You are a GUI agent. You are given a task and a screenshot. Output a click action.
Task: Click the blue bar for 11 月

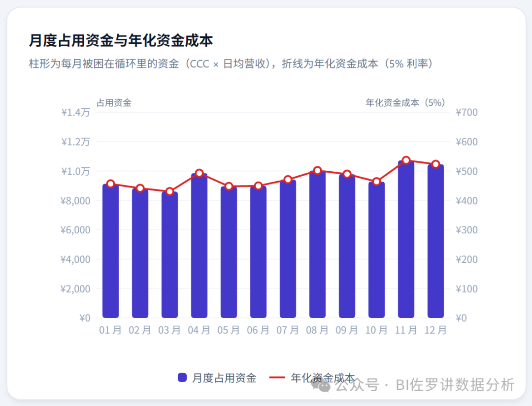pyautogui.click(x=406, y=239)
